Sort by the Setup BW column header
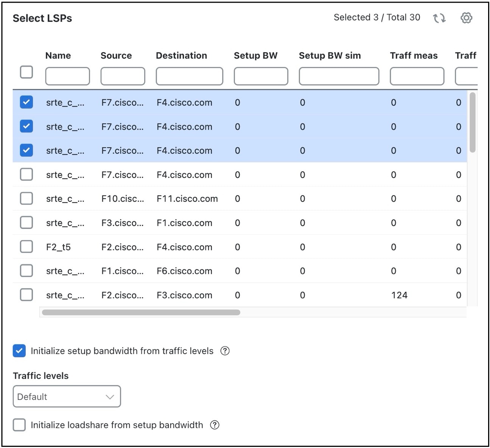490x448 pixels. coord(256,56)
